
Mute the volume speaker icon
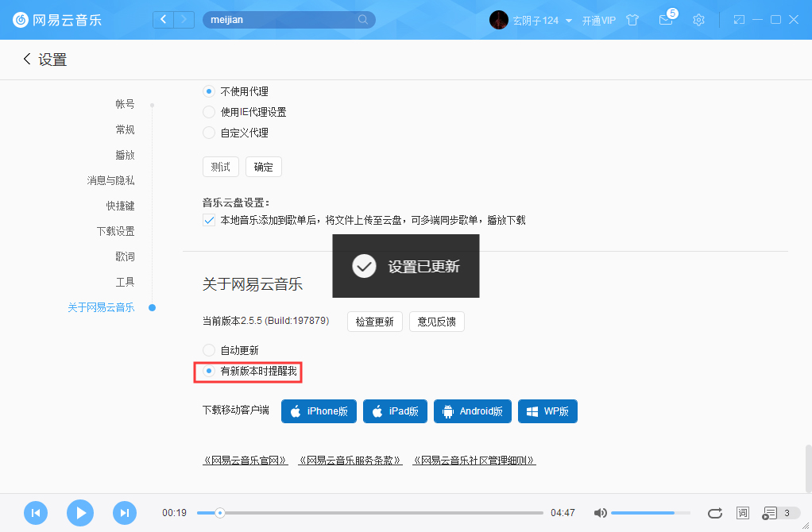click(600, 513)
